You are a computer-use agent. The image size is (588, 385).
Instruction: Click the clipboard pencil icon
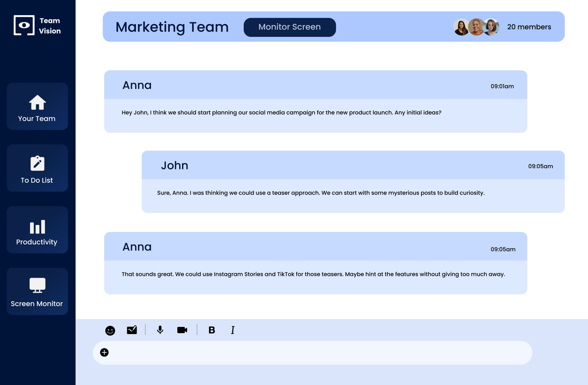(37, 163)
